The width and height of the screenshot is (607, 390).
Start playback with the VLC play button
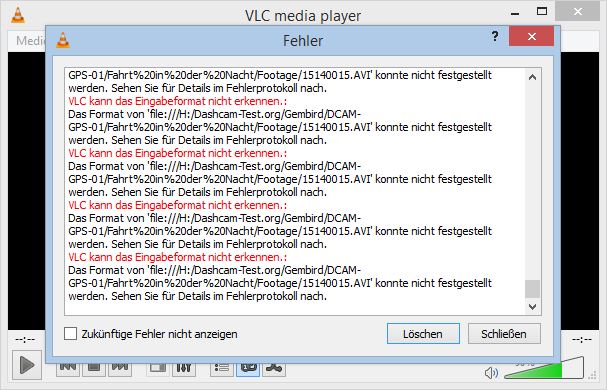click(27, 365)
